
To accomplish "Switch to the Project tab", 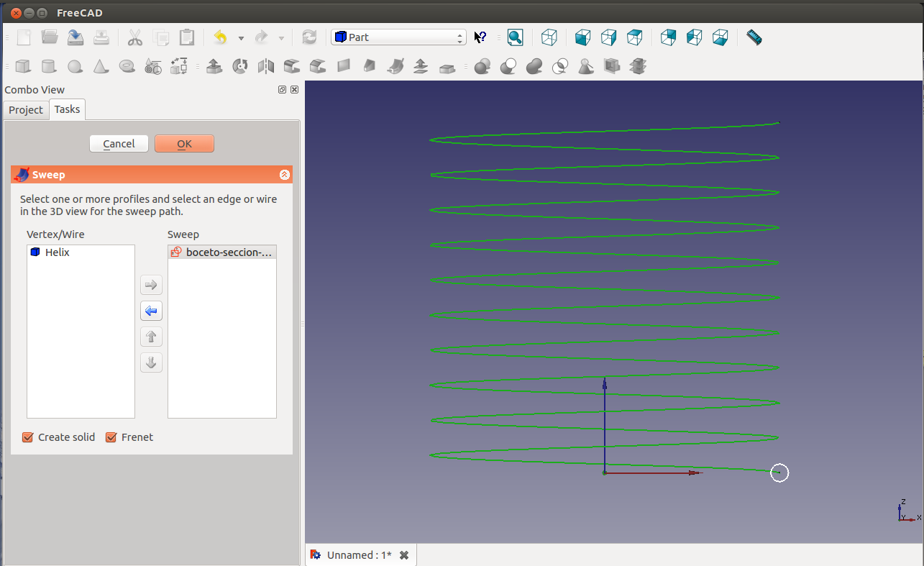I will click(x=26, y=110).
